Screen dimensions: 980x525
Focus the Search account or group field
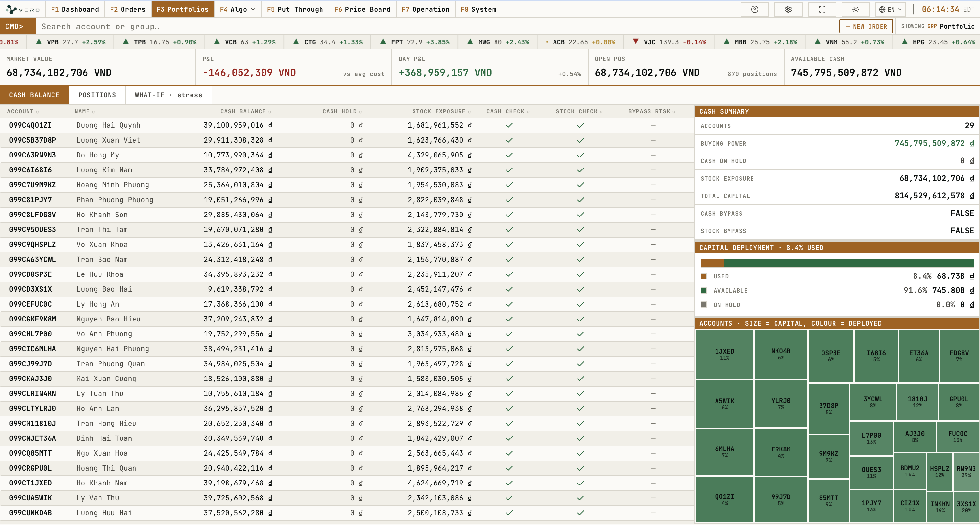coord(437,26)
